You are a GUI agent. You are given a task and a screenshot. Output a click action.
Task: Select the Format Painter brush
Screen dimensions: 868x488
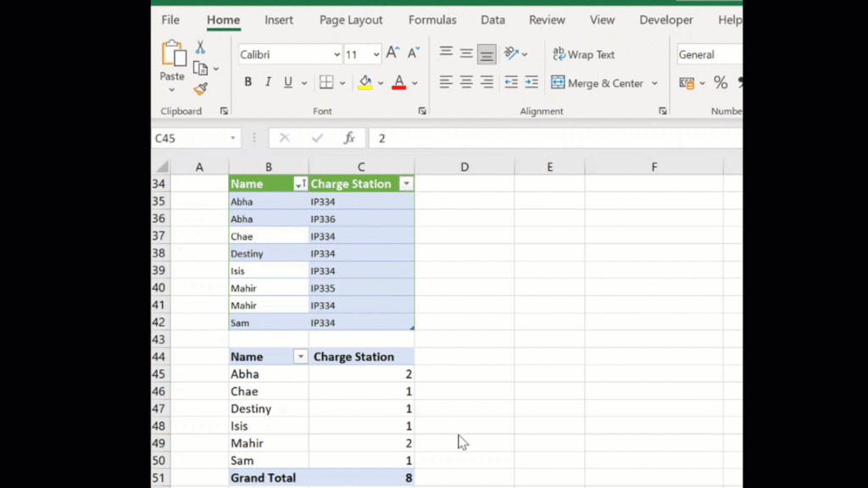pos(200,89)
